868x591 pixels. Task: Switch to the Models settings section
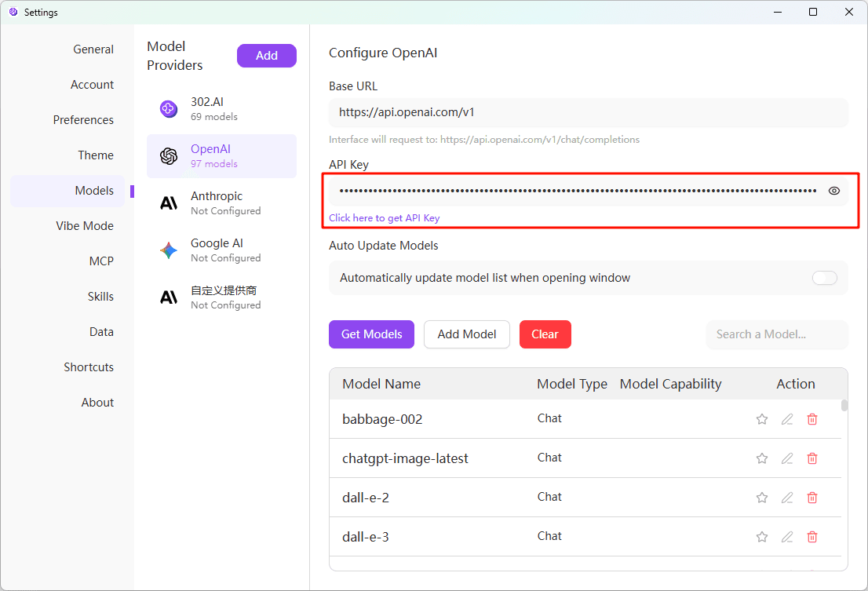click(94, 190)
